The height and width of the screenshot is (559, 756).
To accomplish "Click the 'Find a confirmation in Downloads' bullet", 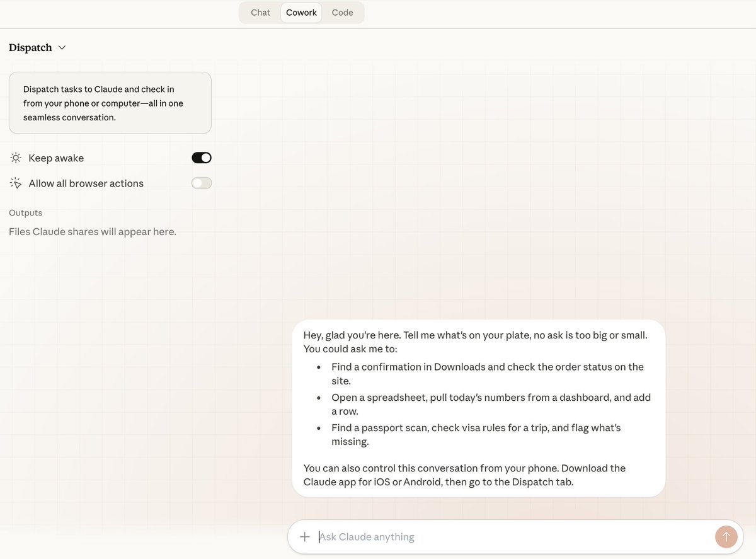I will [x=488, y=374].
